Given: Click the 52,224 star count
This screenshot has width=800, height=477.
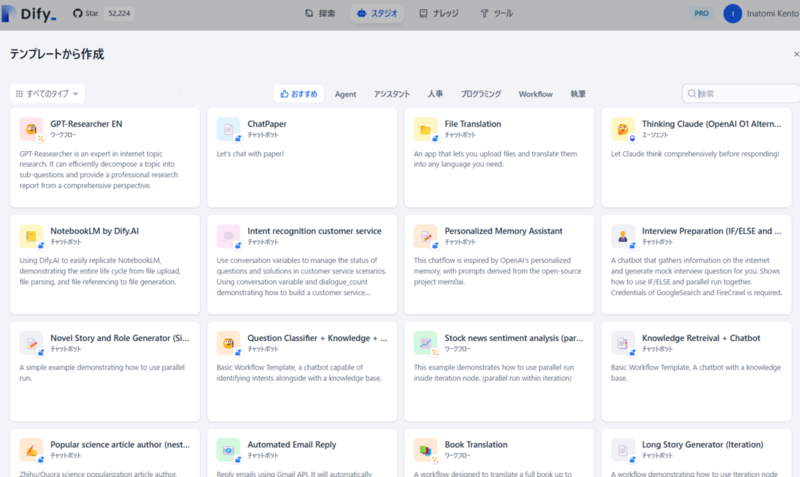Looking at the screenshot, I should pos(119,13).
